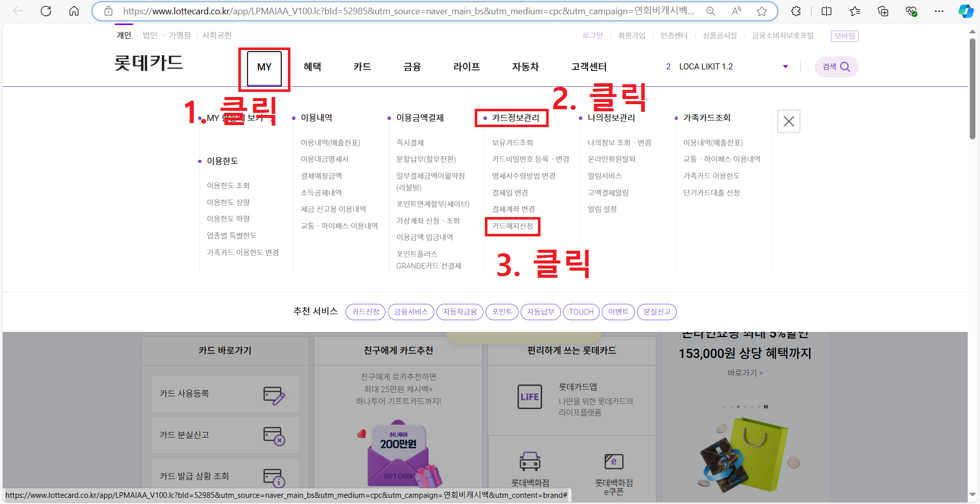Click the 분실신고 pill button
Viewport: 980px width, 504px height.
coord(657,312)
